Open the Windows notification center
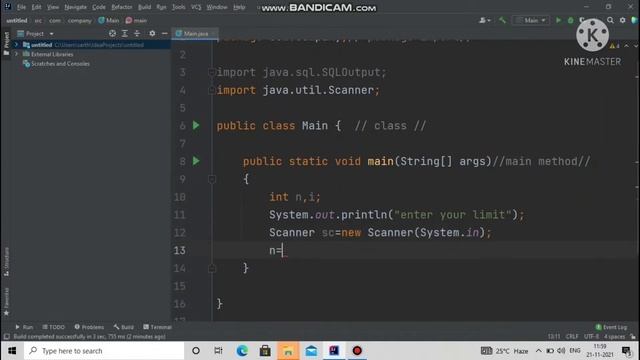This screenshot has height=360, width=640. (627, 351)
